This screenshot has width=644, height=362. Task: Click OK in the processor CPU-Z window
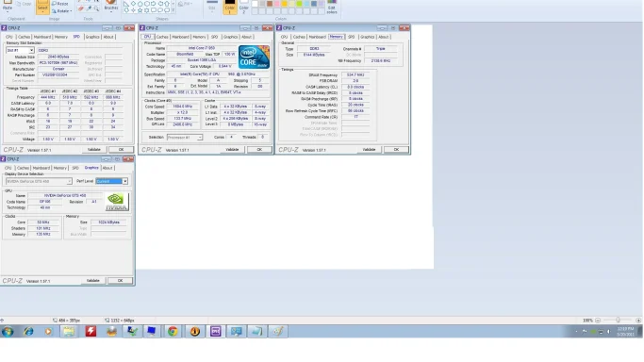click(259, 149)
